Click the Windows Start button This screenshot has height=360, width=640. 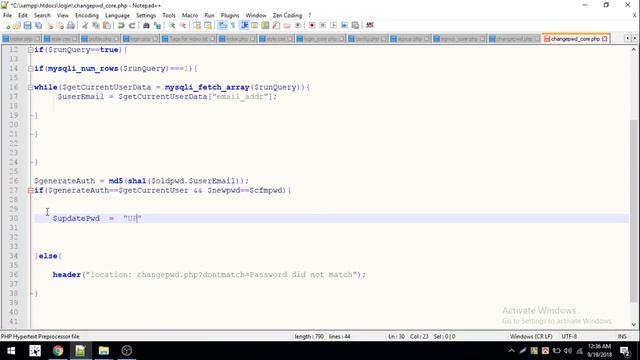(11, 351)
